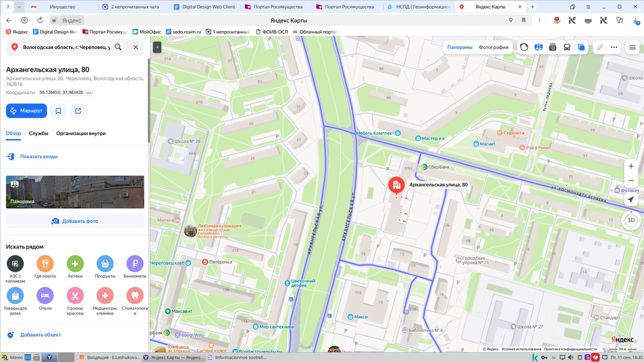Search nearby Товары для дома
The width and height of the screenshot is (644, 362).
(15, 302)
